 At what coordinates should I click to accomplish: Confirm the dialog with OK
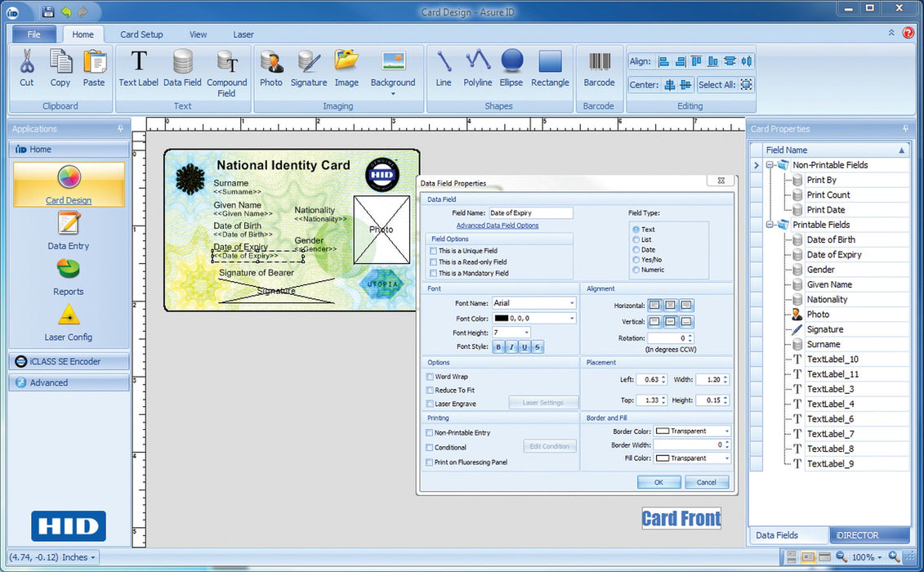point(658,482)
